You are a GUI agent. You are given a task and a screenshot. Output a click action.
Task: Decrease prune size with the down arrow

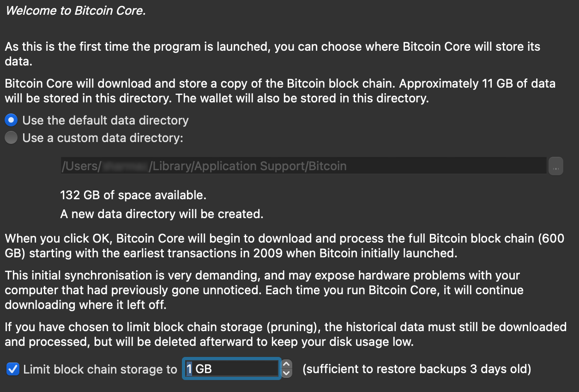coord(287,373)
